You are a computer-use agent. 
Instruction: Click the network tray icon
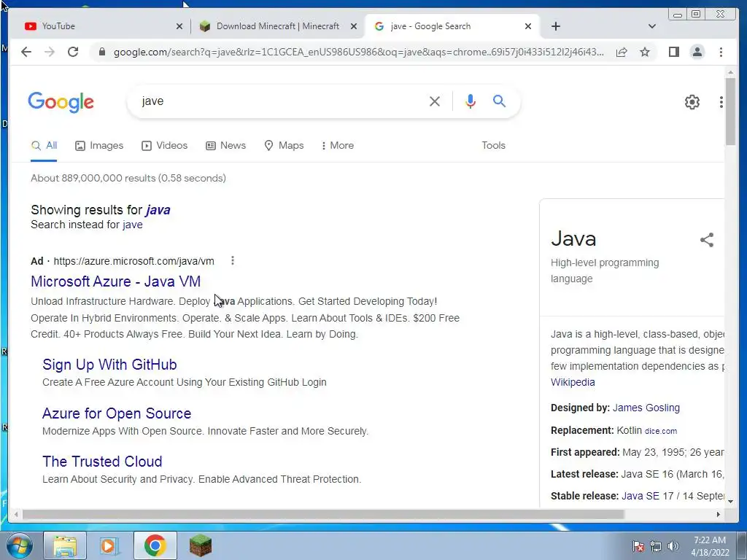(656, 546)
